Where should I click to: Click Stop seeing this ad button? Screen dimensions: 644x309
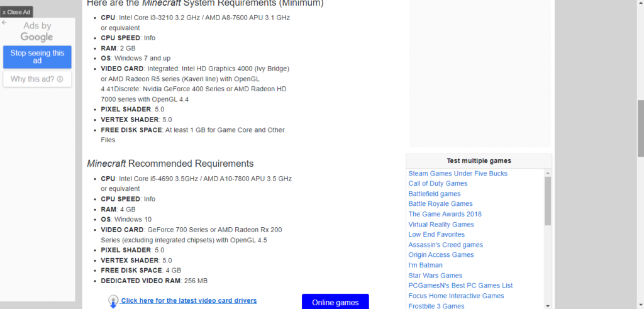[37, 57]
